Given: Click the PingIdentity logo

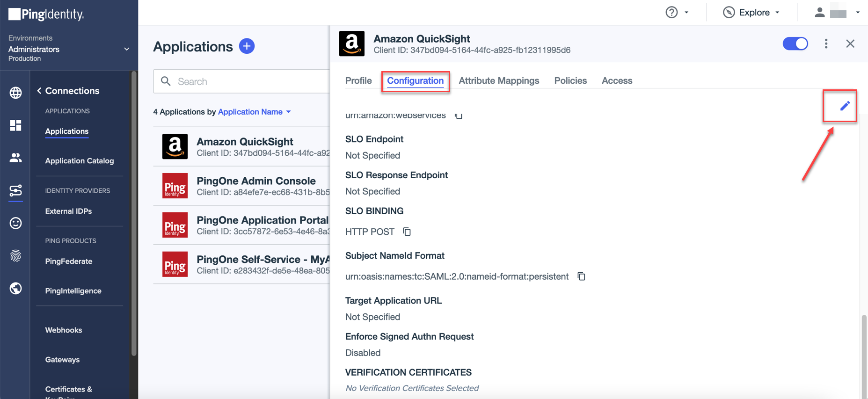Looking at the screenshot, I should pos(46,15).
